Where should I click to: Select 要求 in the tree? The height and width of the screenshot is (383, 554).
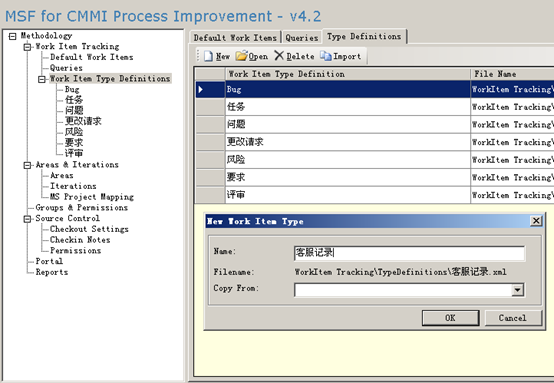point(73,142)
